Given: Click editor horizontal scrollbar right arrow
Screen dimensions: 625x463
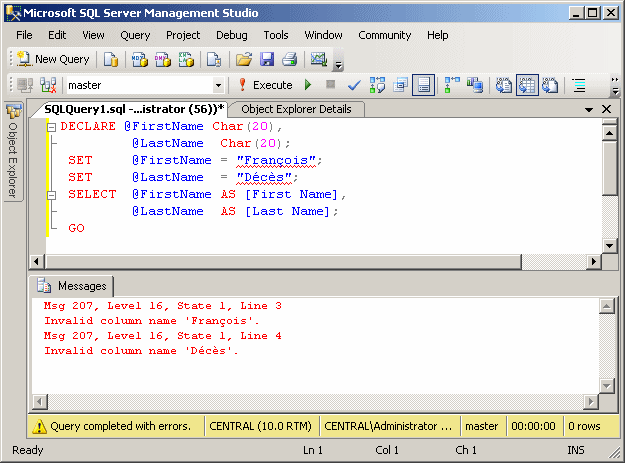Looking at the screenshot, I should [x=594, y=262].
